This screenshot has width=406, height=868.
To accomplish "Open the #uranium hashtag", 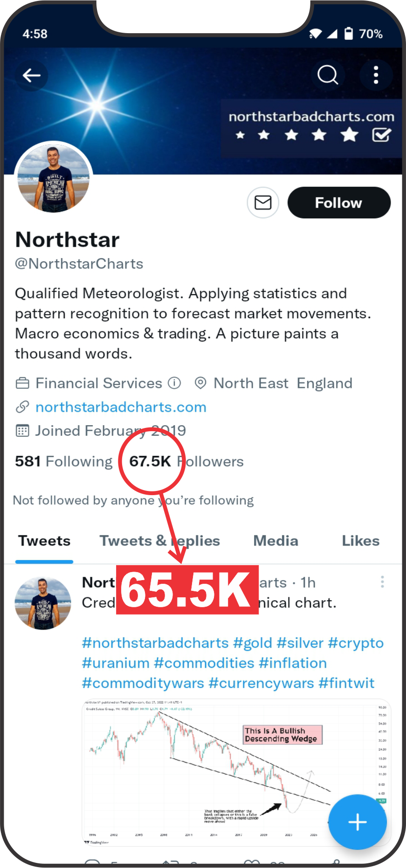I will [x=116, y=663].
